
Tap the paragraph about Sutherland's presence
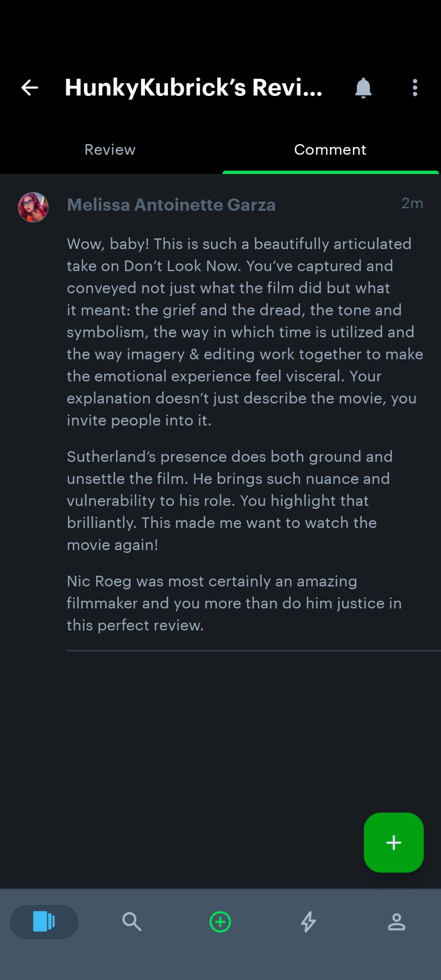point(230,500)
